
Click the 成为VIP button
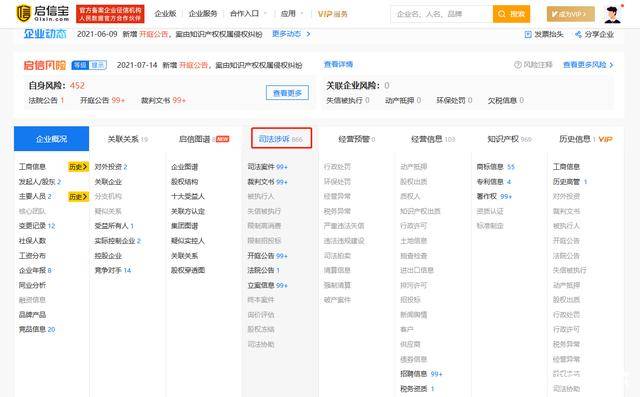pos(571,14)
